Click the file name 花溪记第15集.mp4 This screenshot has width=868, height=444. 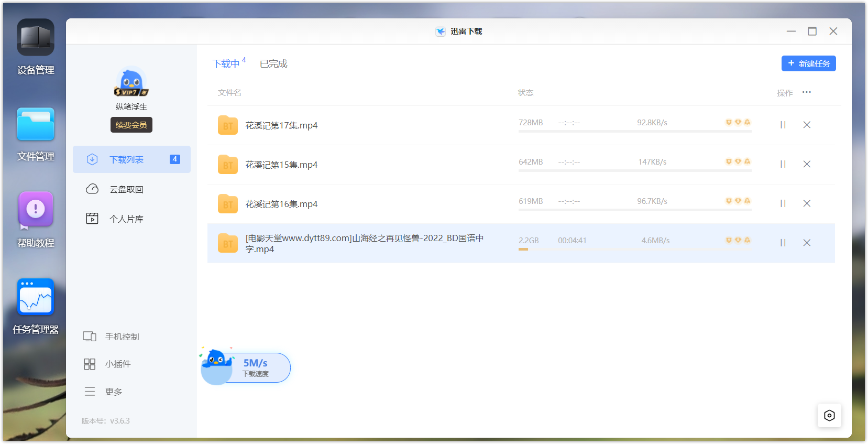click(x=281, y=165)
